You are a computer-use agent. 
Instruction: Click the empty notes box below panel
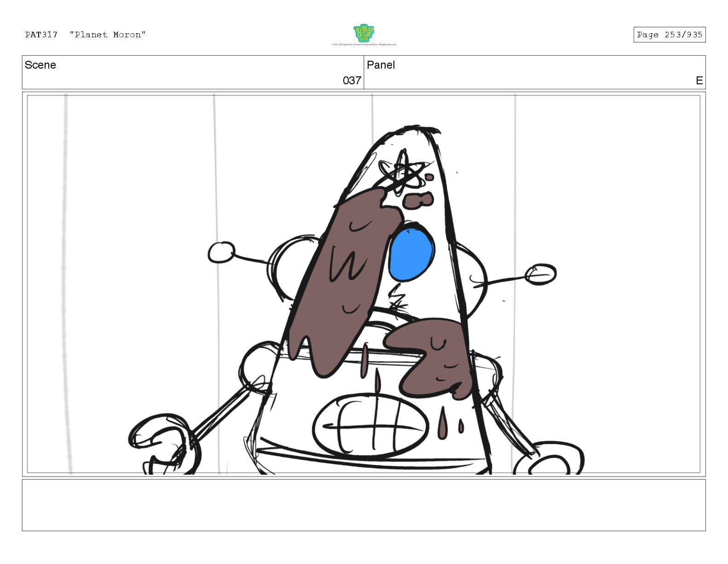point(364,505)
